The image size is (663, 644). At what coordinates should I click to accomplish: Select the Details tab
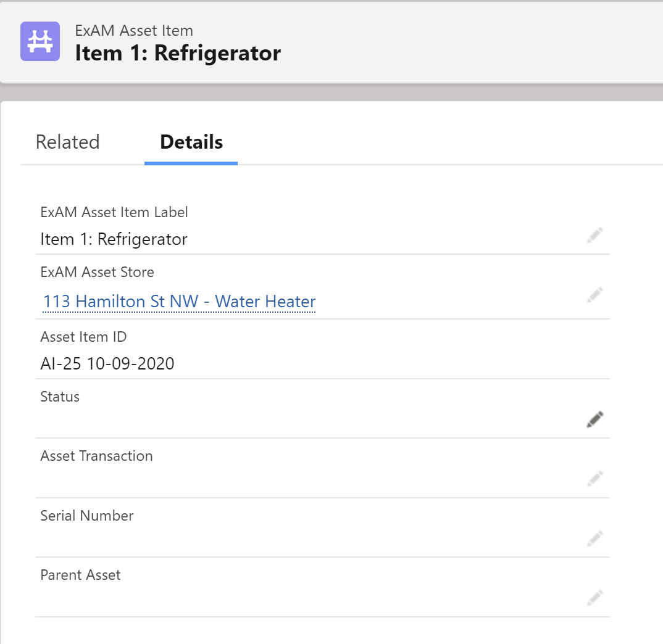pos(191,142)
